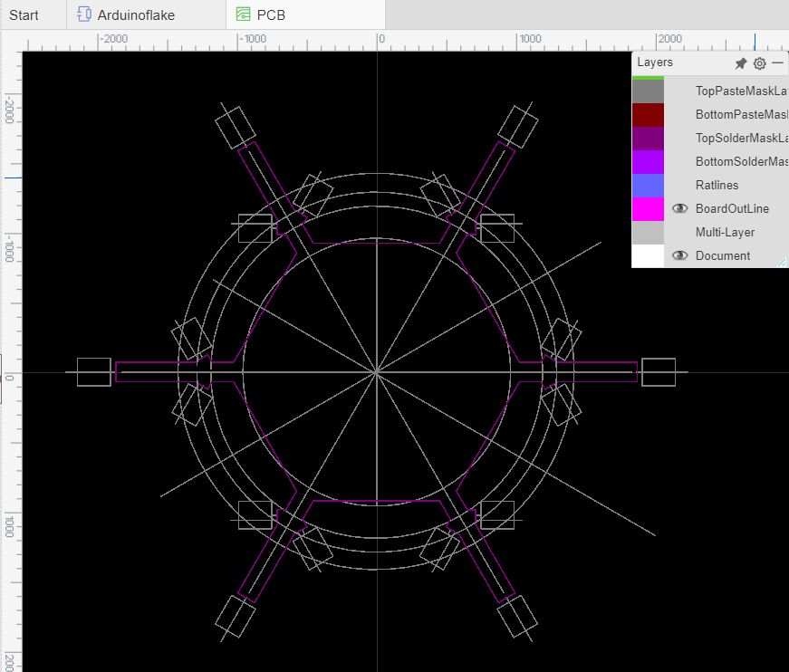Click the Layers panel resize grip corner

pos(782,262)
